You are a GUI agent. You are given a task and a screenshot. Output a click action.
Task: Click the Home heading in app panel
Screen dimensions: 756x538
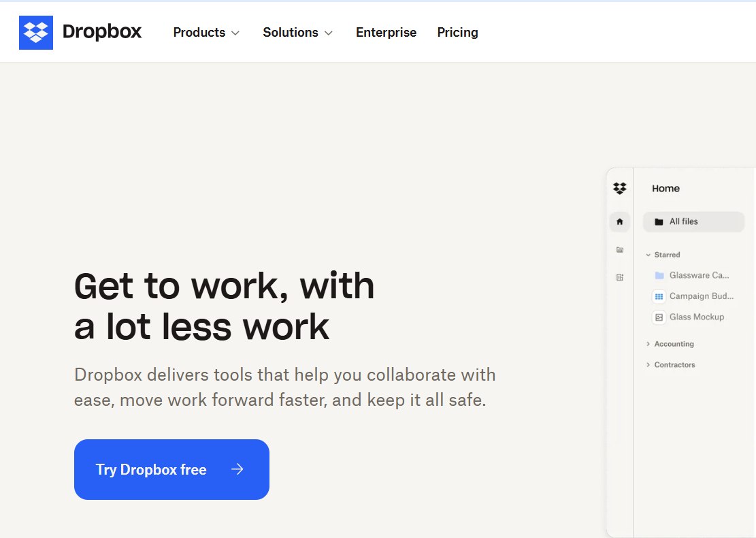666,189
